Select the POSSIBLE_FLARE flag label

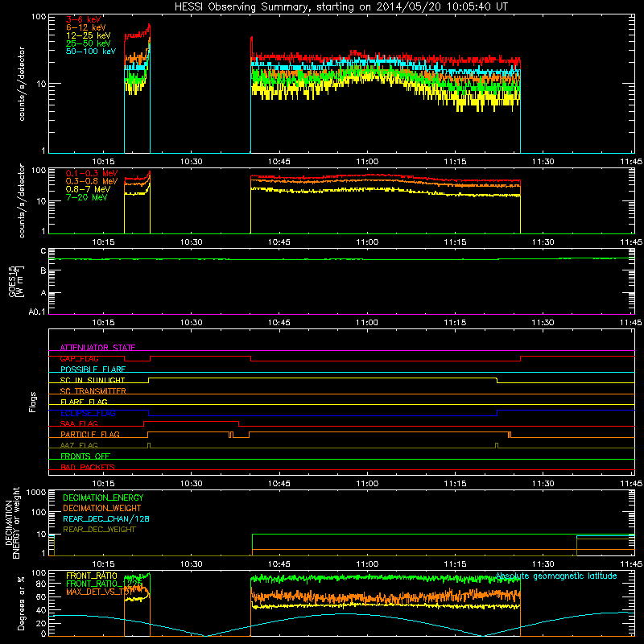click(x=93, y=369)
